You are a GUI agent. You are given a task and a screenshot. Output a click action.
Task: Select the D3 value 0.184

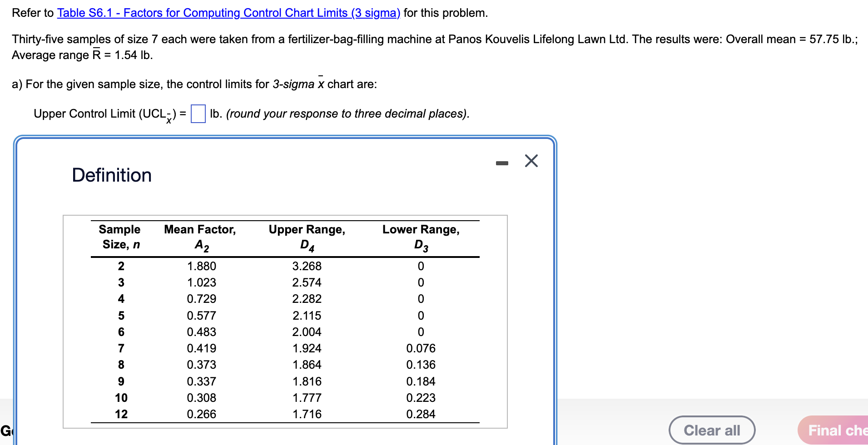(421, 381)
